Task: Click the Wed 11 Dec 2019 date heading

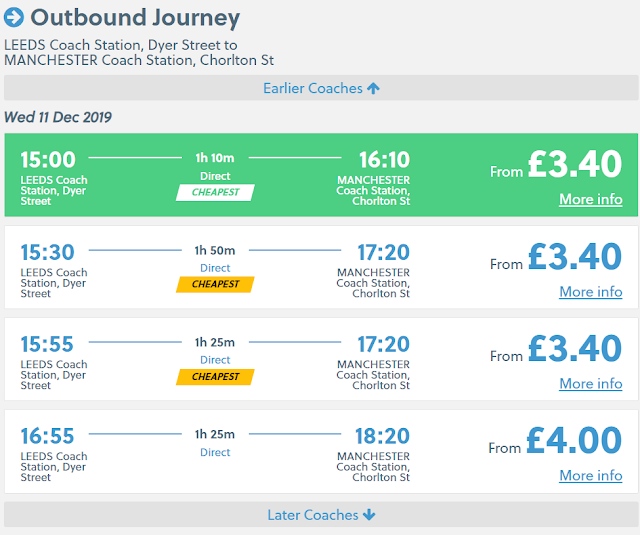Action: point(58,117)
